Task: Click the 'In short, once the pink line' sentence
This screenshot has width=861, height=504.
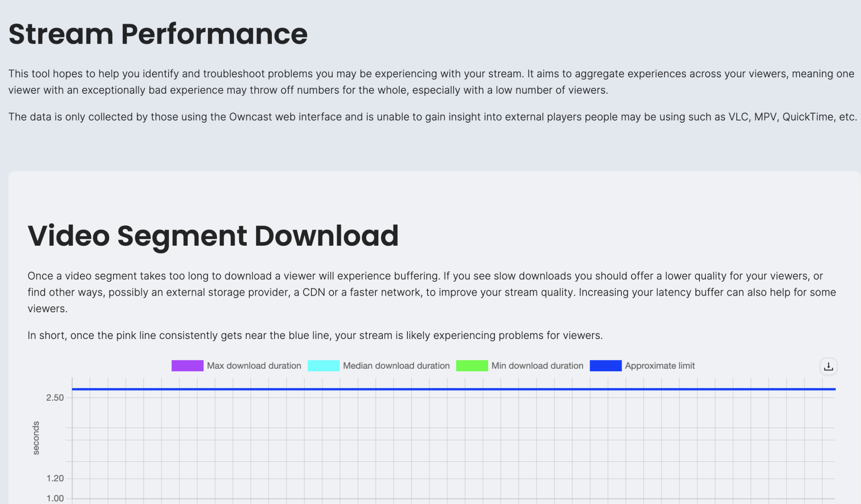Action: 315,336
